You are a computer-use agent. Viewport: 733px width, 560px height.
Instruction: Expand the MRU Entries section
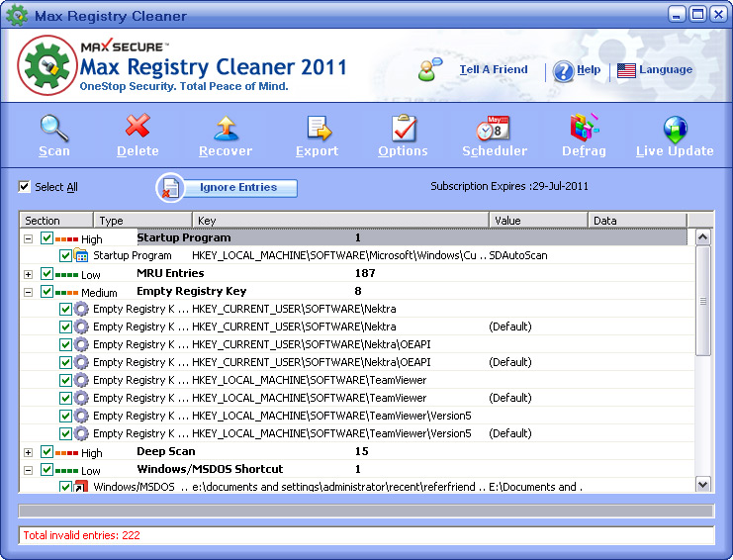(28, 274)
